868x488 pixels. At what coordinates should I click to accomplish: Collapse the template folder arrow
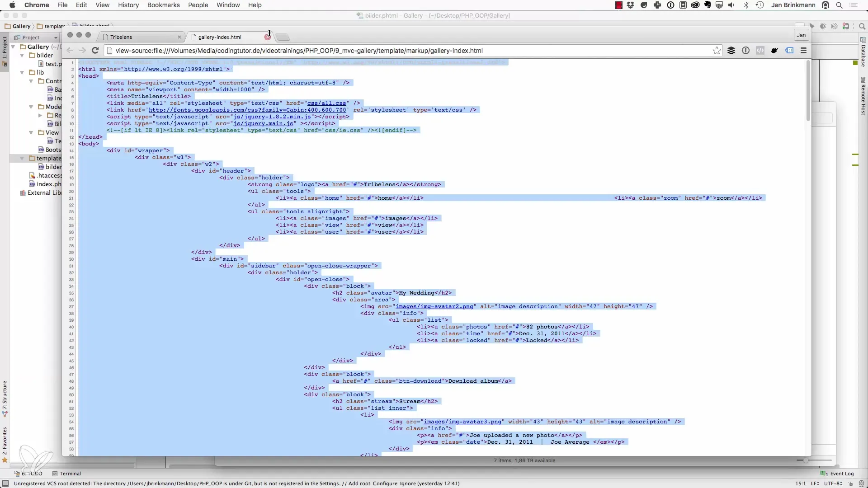click(x=22, y=159)
